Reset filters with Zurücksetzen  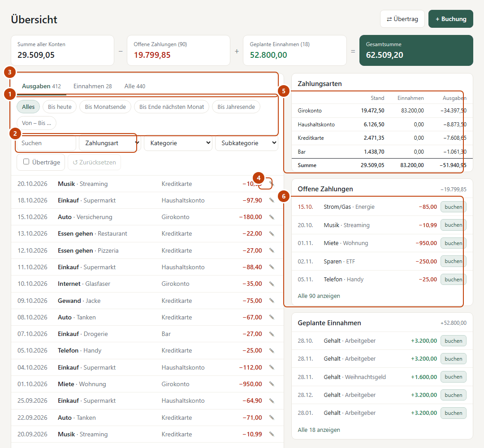tap(95, 162)
